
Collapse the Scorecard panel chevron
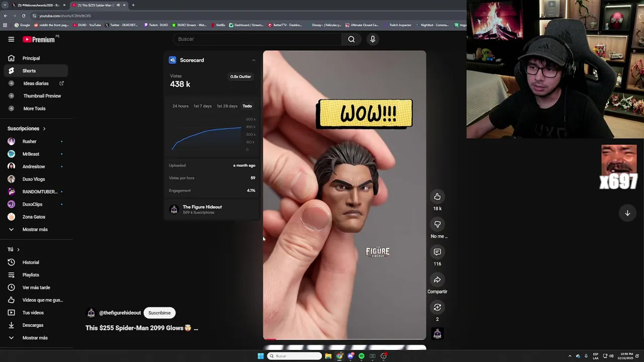[254, 60]
